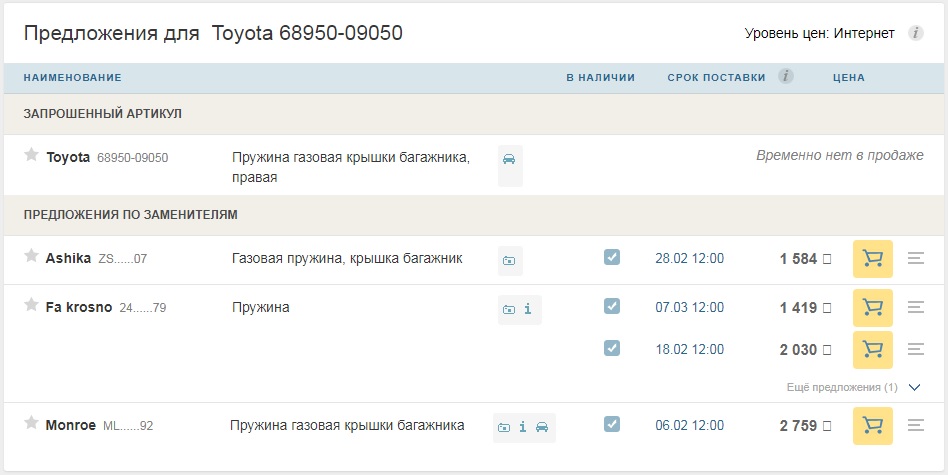Toggle the in-stock checkbox for Ashika
948x475 pixels.
pos(612,257)
